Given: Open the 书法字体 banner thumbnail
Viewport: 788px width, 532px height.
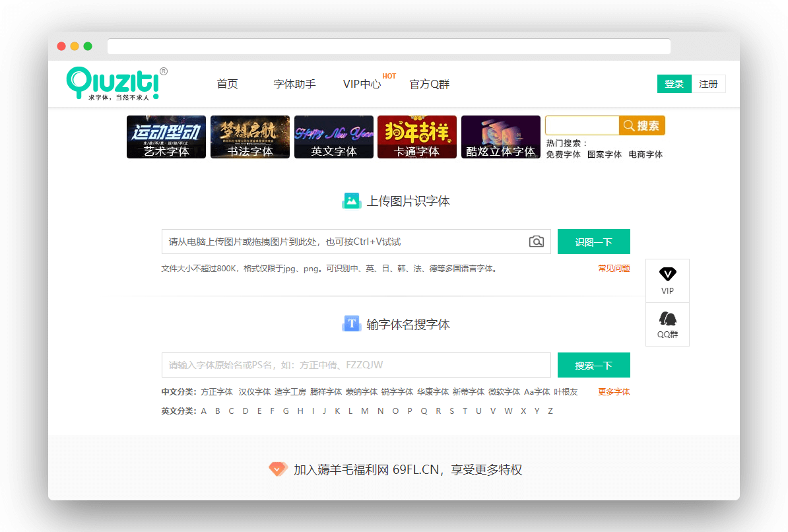Looking at the screenshot, I should (249, 137).
